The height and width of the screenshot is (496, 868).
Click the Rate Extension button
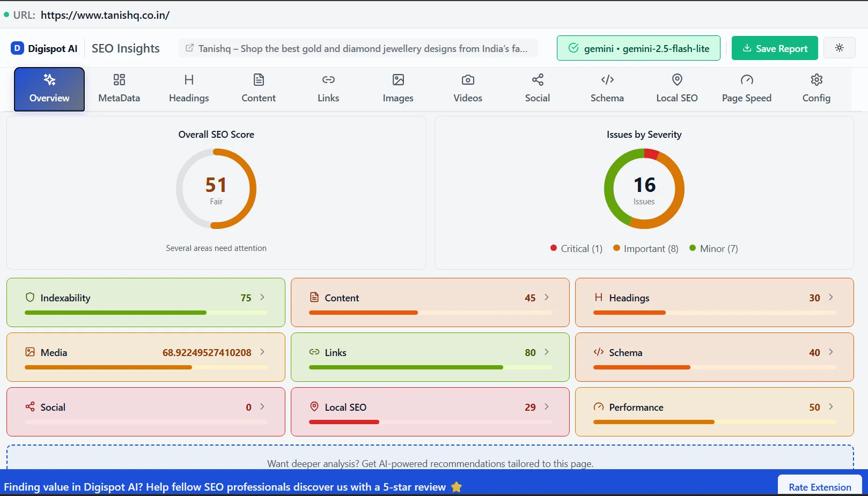tap(819, 486)
